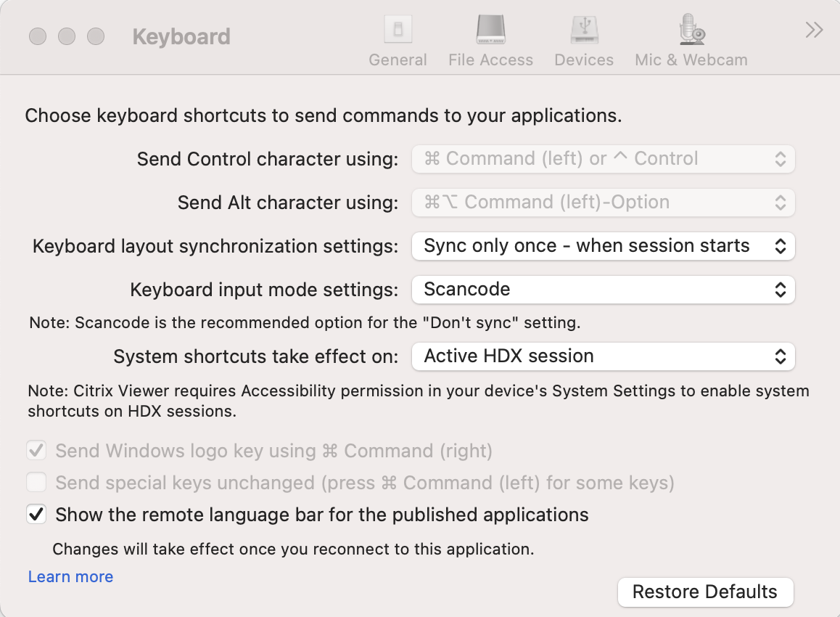Toggle Send special keys unchanged checkbox
This screenshot has height=617, width=840.
pos(36,483)
